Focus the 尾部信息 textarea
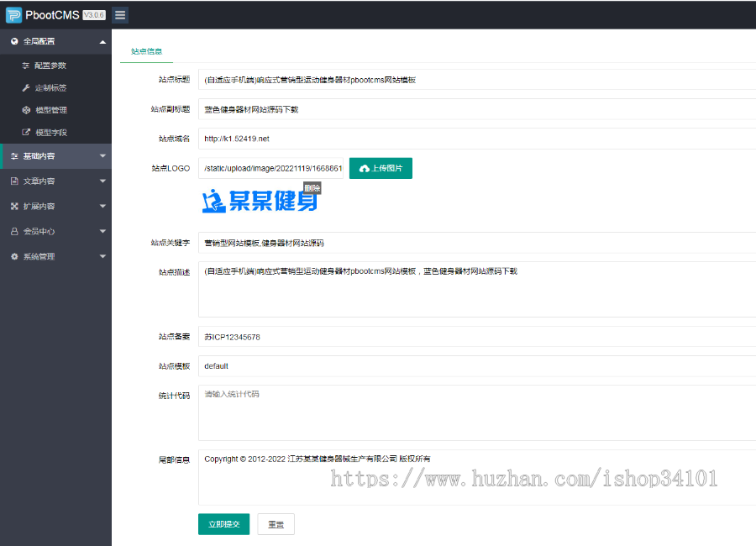The image size is (756, 546). click(x=477, y=477)
